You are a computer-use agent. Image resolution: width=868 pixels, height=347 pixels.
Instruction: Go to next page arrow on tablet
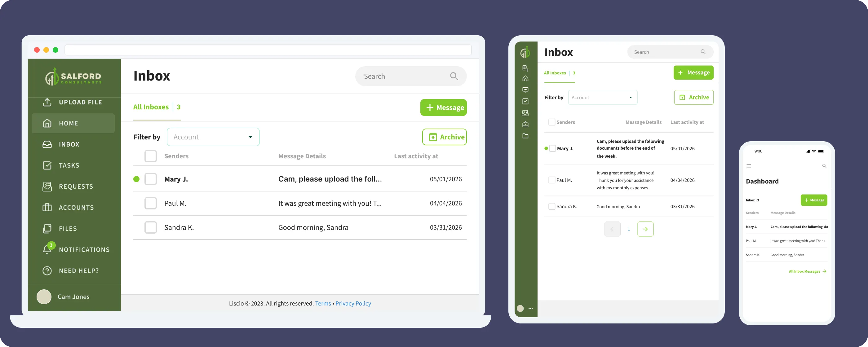[645, 229]
